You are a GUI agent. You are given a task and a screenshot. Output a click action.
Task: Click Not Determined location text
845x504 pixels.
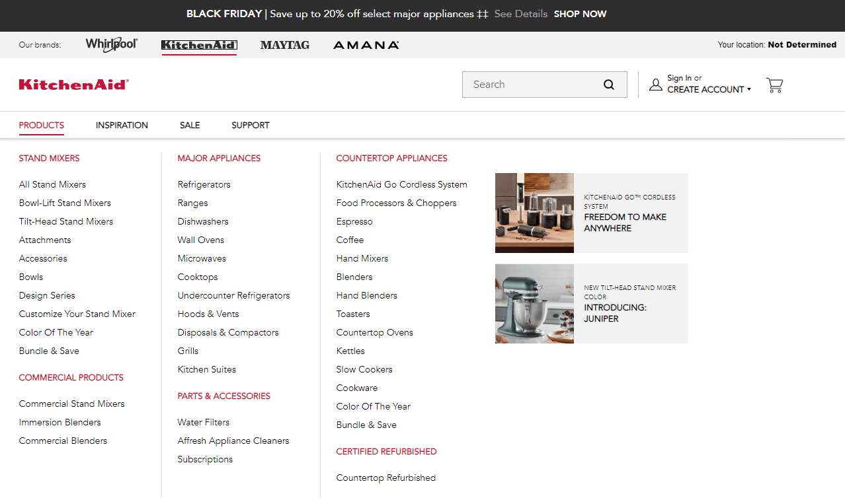tap(802, 45)
